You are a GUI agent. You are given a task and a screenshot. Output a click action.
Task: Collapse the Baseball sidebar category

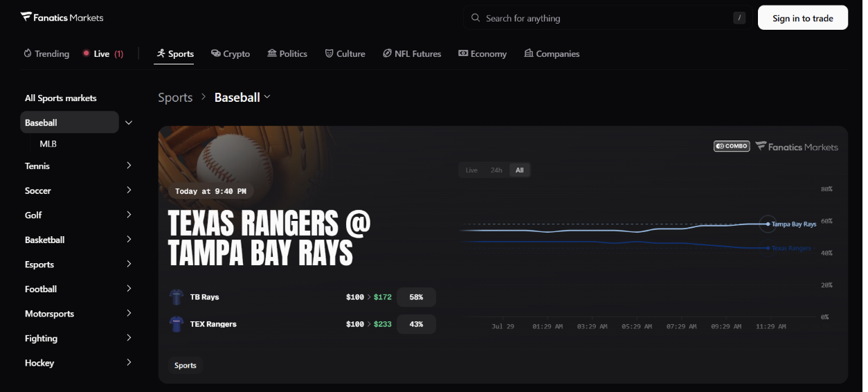pos(129,123)
